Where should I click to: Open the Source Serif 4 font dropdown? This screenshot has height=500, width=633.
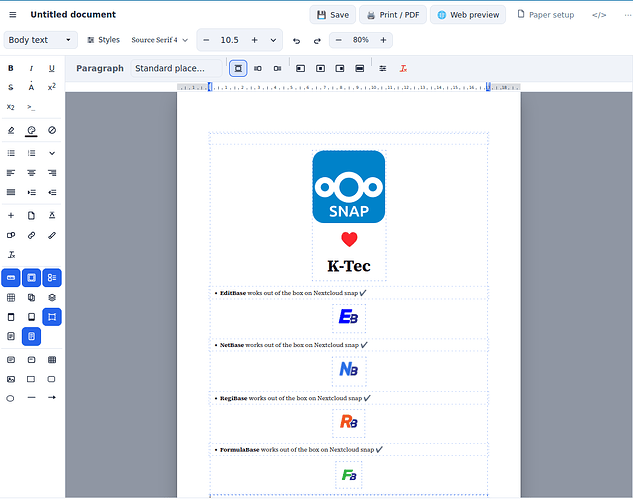(x=159, y=40)
